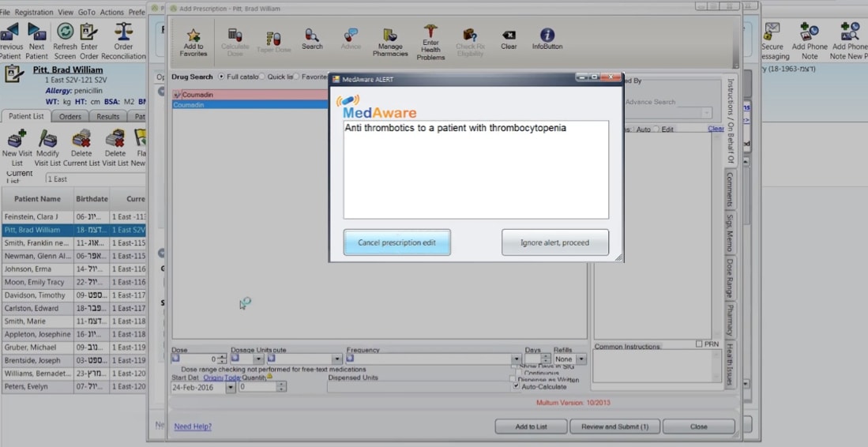Open the GoTo menu

tap(86, 12)
